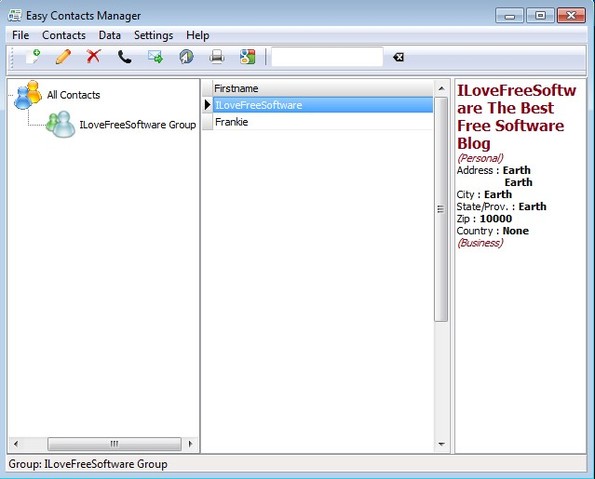595x479 pixels.
Task: Click the All Contacts people icon
Action: 28,95
